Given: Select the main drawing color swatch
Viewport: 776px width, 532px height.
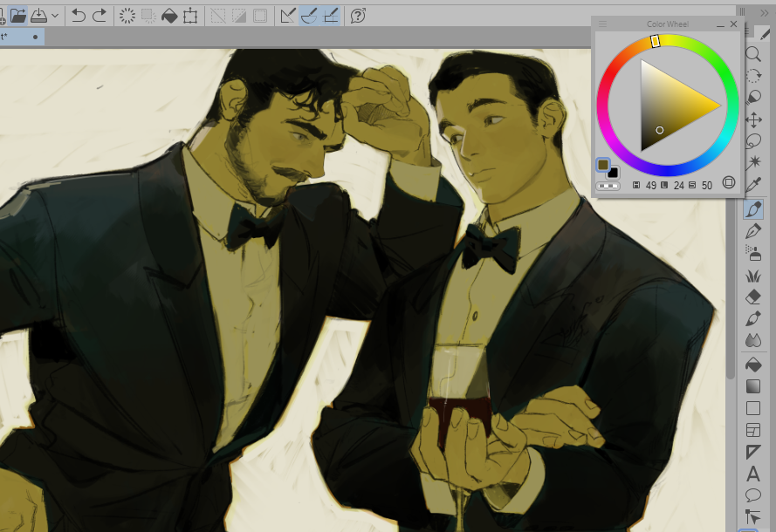Looking at the screenshot, I should 603,165.
